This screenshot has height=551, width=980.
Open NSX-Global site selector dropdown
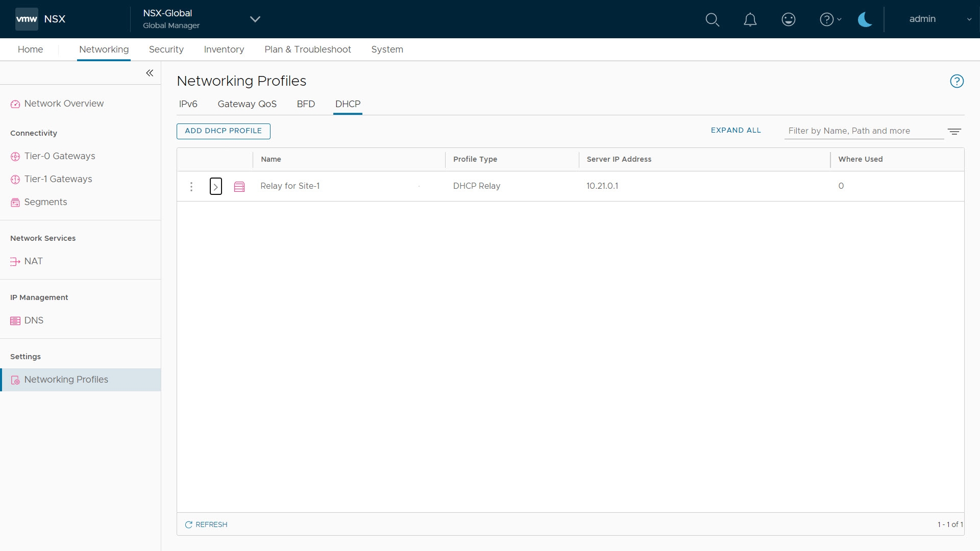(x=255, y=19)
